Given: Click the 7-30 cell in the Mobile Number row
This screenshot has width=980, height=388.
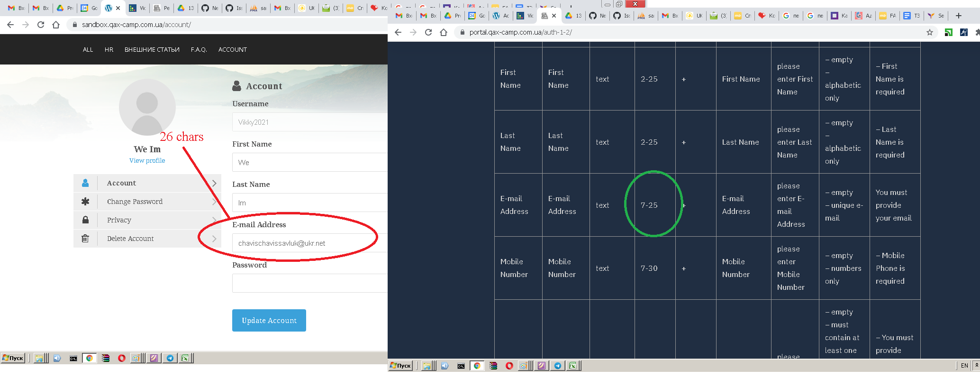Looking at the screenshot, I should [655, 268].
